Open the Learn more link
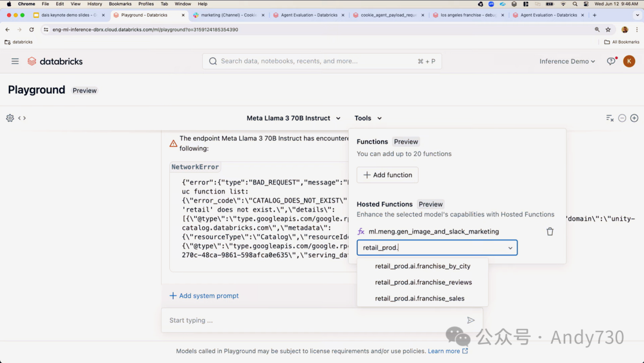 (x=448, y=351)
